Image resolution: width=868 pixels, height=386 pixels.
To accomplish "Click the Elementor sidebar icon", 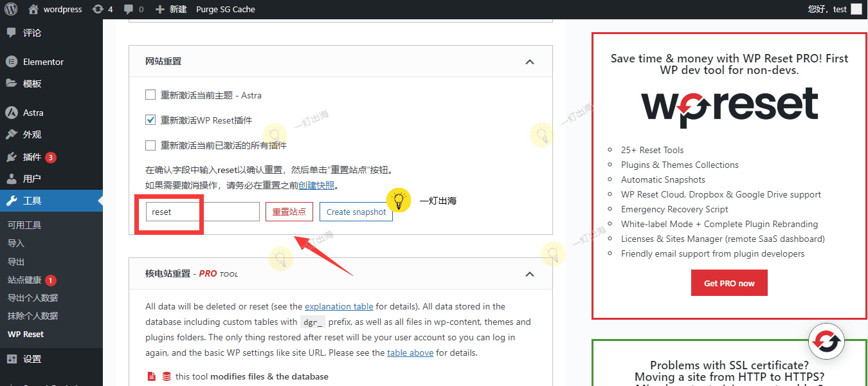I will point(11,62).
